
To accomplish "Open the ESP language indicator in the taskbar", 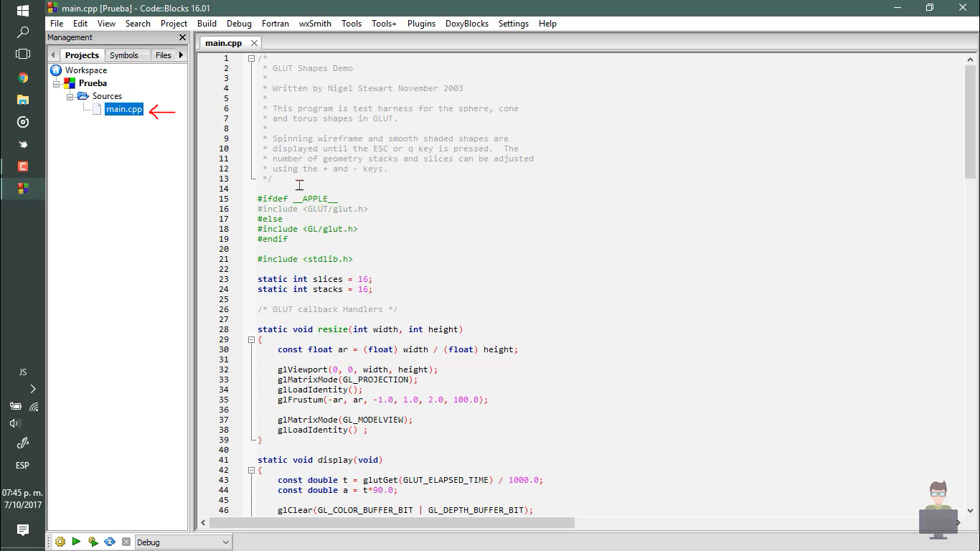I will [x=22, y=465].
